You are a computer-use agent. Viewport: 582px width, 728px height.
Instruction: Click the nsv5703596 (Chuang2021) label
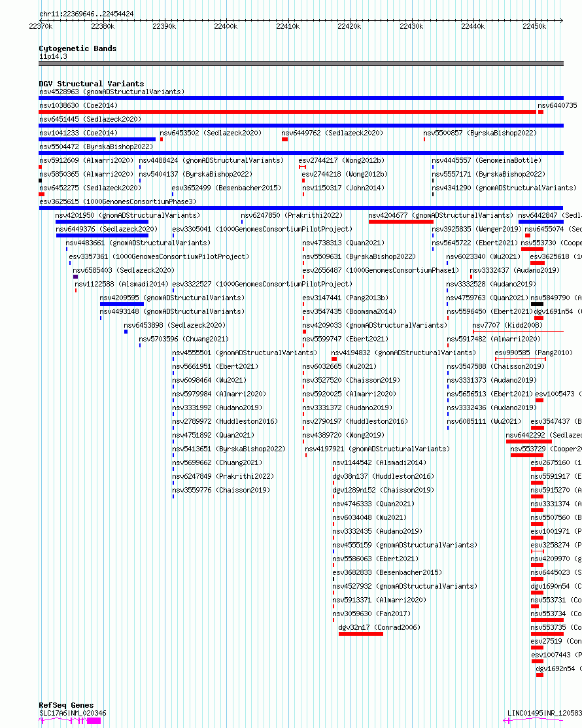[x=184, y=339]
